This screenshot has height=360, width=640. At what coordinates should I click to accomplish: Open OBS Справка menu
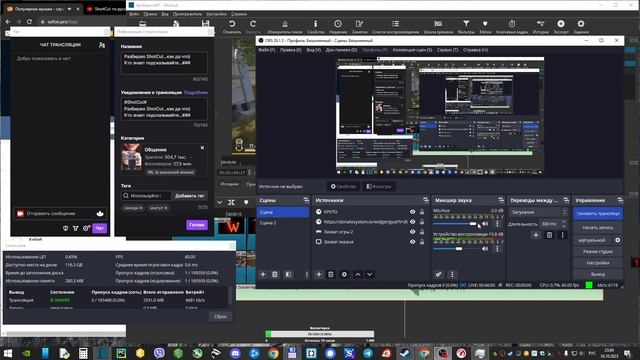pos(476,50)
